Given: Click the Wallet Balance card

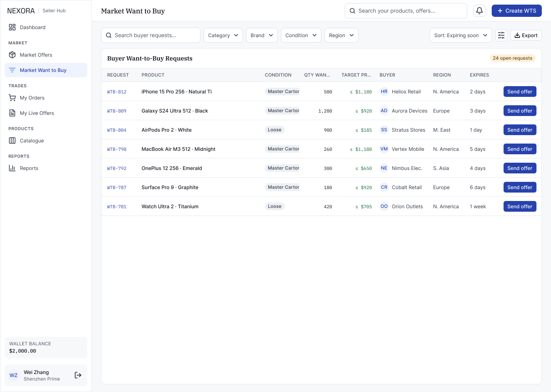Looking at the screenshot, I should 46,348.
